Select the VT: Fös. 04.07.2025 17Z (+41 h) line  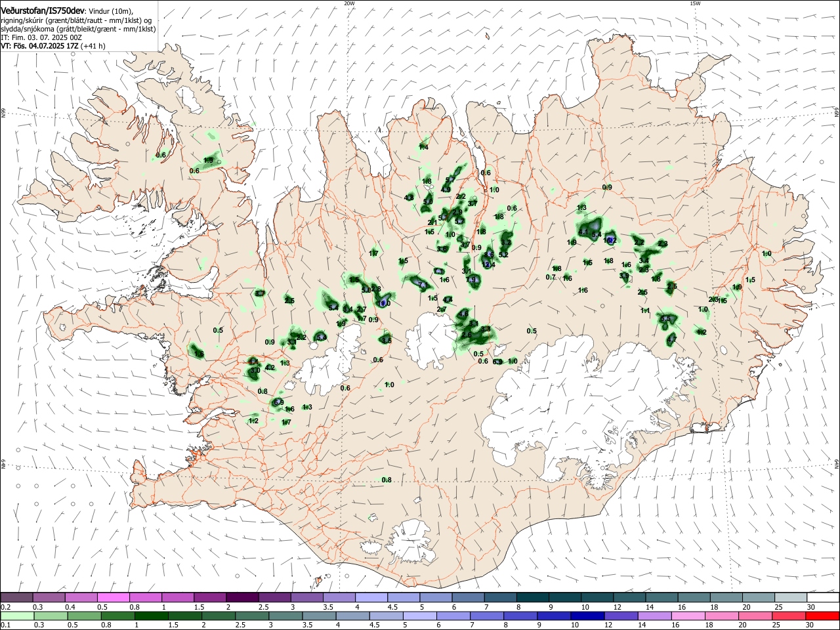click(53, 46)
